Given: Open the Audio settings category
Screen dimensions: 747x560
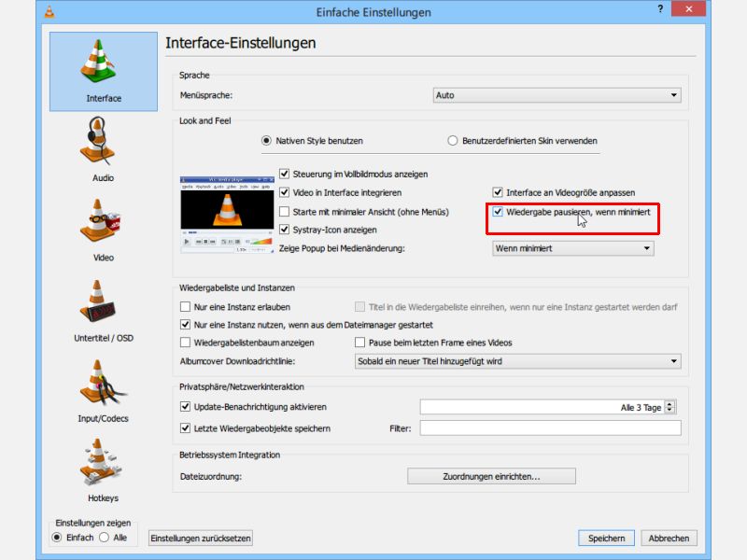Looking at the screenshot, I should (x=104, y=150).
